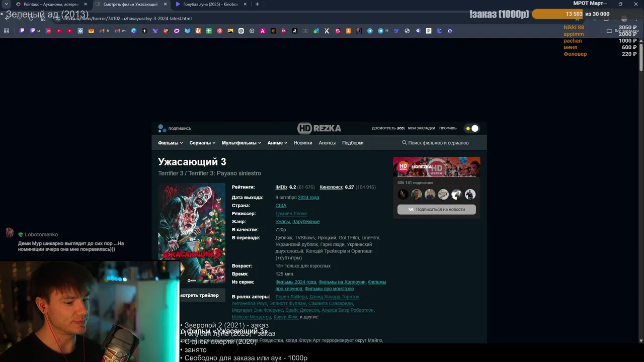Open actor Саманта Скаффиди page
The image size is (644, 362).
point(330,304)
